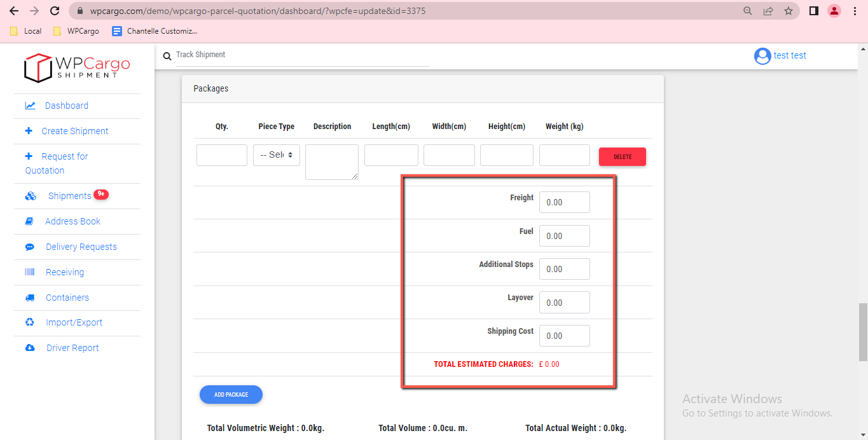Image resolution: width=868 pixels, height=440 pixels.
Task: Open Driver Report in the sidebar
Action: coord(72,348)
